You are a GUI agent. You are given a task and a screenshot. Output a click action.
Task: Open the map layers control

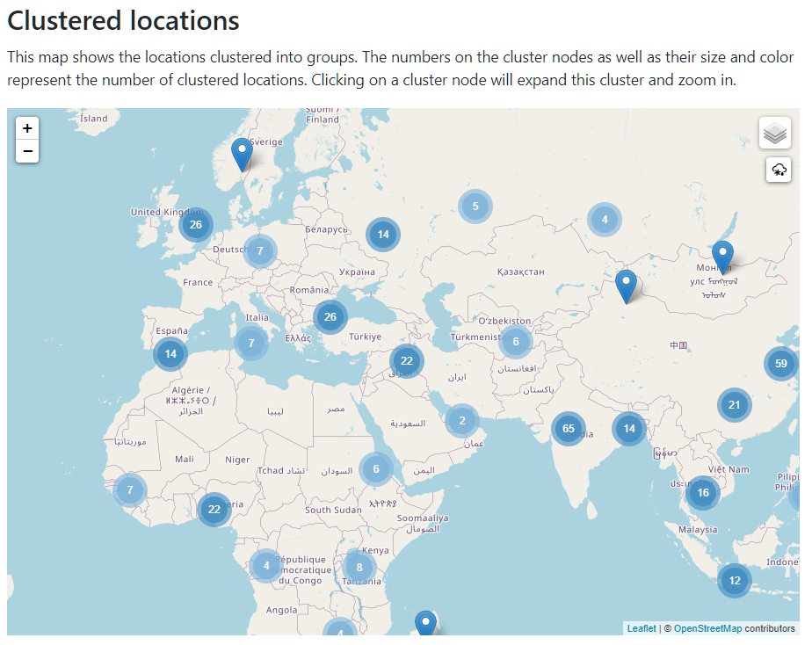pyautogui.click(x=774, y=134)
